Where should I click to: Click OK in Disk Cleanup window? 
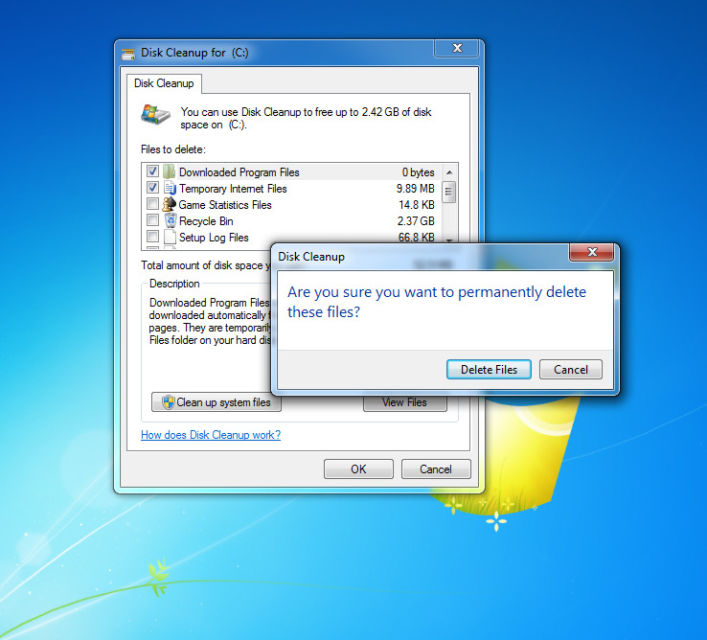(x=358, y=469)
